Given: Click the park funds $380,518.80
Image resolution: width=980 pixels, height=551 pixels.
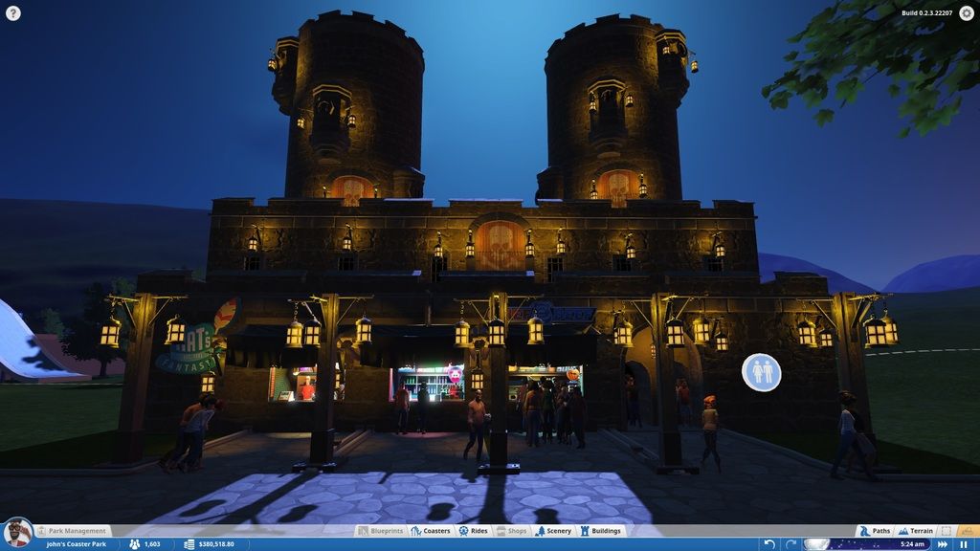Looking at the screenshot, I should (216, 544).
